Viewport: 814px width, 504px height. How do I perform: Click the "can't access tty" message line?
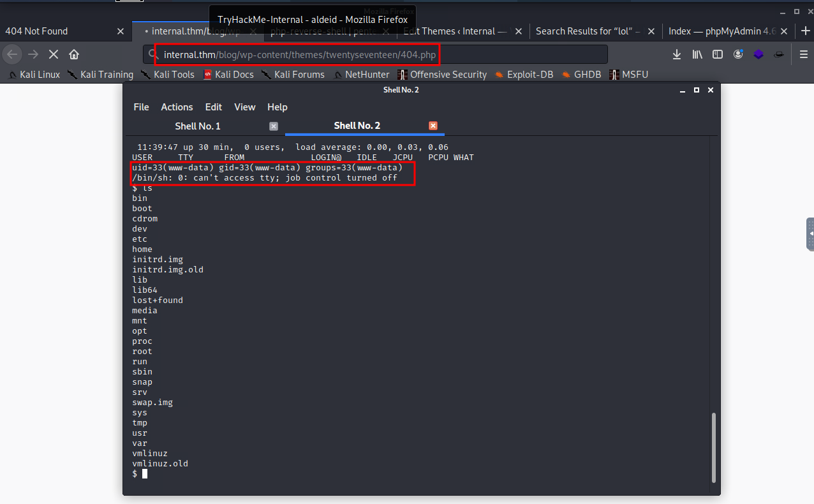[265, 177]
